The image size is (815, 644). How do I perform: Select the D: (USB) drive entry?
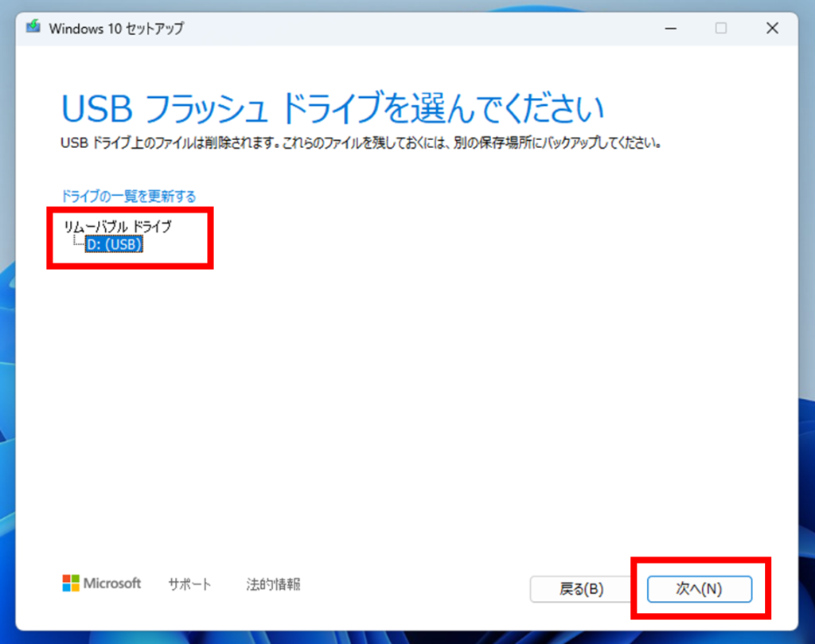click(114, 244)
